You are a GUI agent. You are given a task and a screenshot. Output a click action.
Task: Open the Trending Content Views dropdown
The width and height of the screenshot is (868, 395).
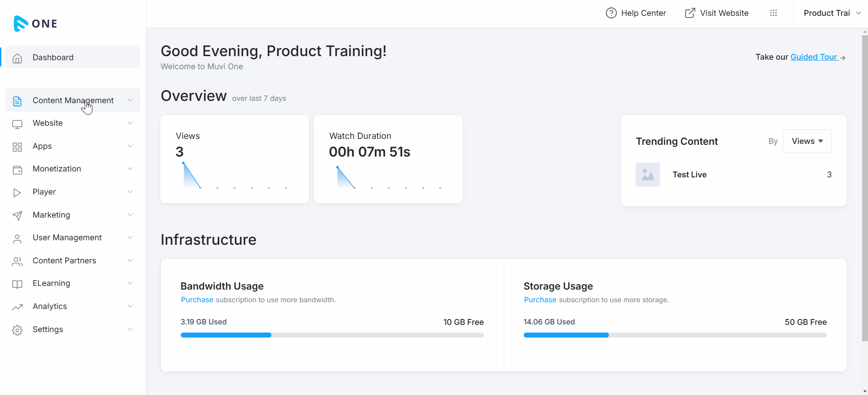pyautogui.click(x=807, y=141)
